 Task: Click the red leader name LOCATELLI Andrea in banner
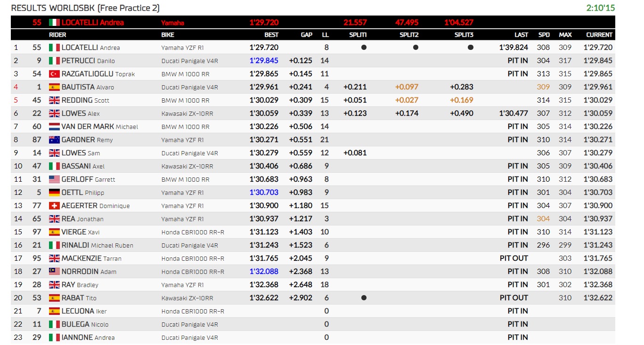pyautogui.click(x=93, y=22)
